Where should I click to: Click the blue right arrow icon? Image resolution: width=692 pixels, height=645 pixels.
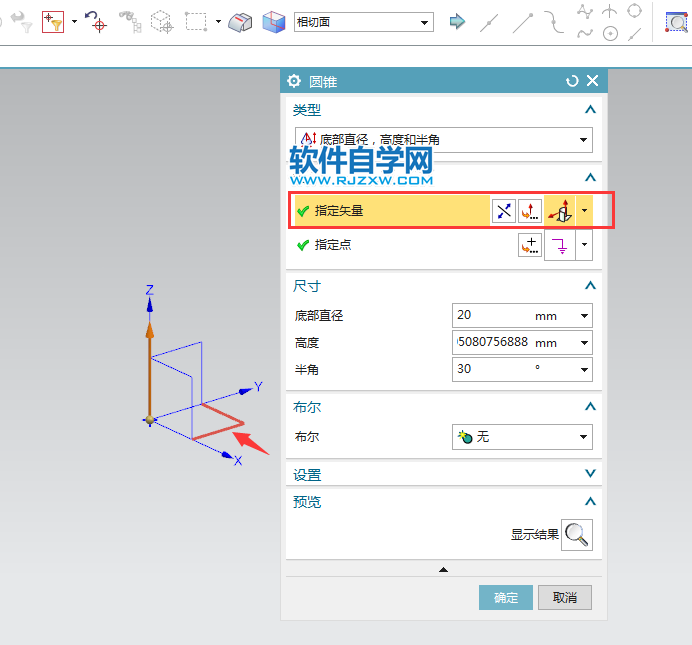point(457,21)
